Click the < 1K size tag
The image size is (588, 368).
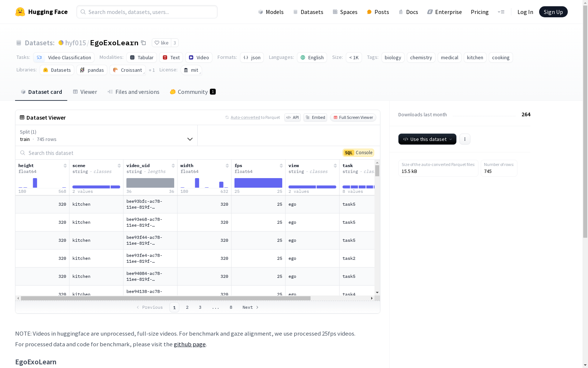(354, 57)
